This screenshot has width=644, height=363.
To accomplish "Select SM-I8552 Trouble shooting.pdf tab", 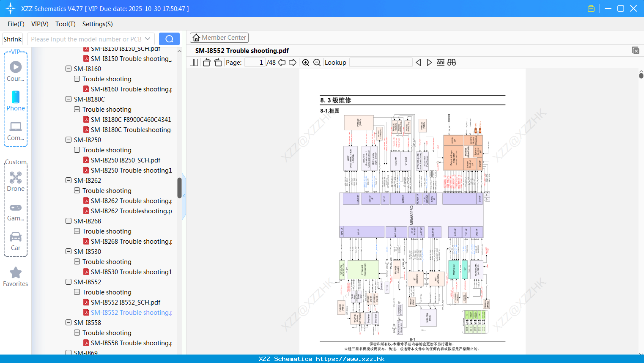I will pos(242,50).
